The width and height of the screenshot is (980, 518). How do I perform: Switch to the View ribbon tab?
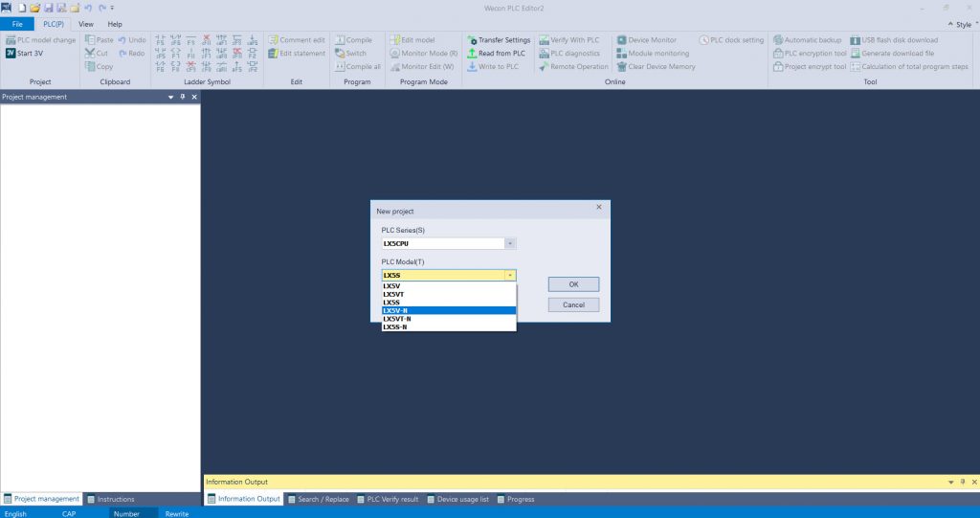tap(85, 24)
